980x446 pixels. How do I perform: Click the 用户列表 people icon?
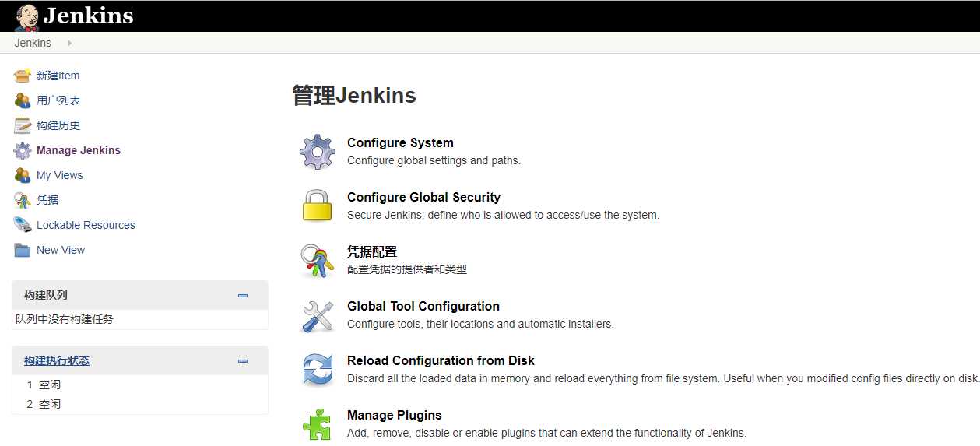(x=23, y=100)
